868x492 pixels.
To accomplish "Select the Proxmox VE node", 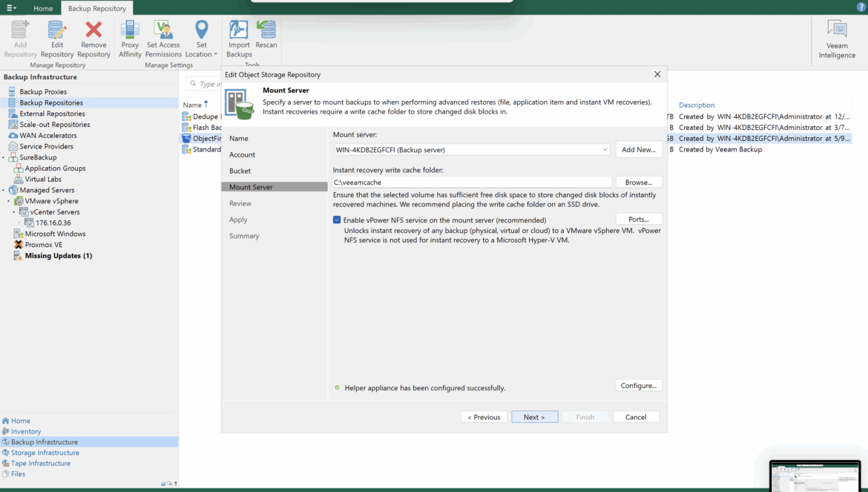I will 43,245.
